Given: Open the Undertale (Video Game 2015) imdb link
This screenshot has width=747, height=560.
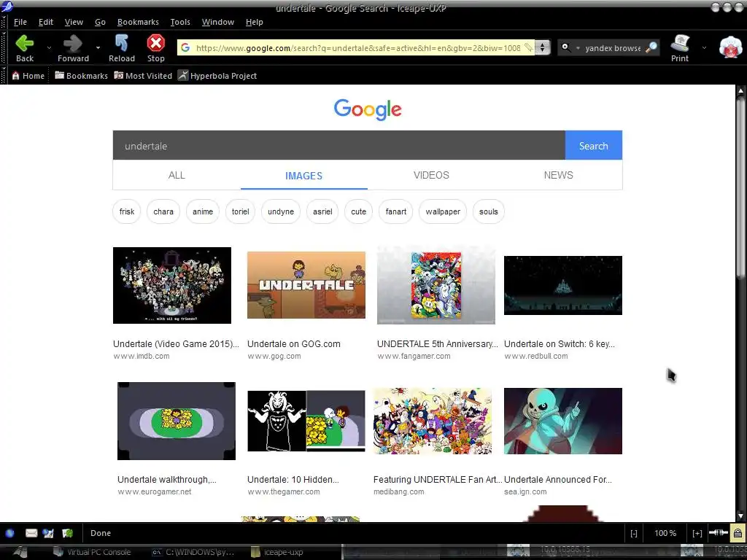Looking at the screenshot, I should [176, 344].
